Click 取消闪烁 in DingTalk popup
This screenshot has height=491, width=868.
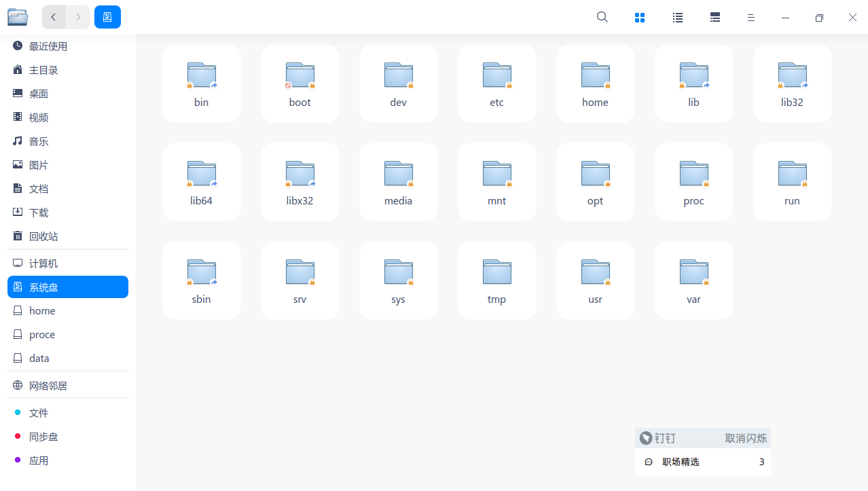(746, 438)
